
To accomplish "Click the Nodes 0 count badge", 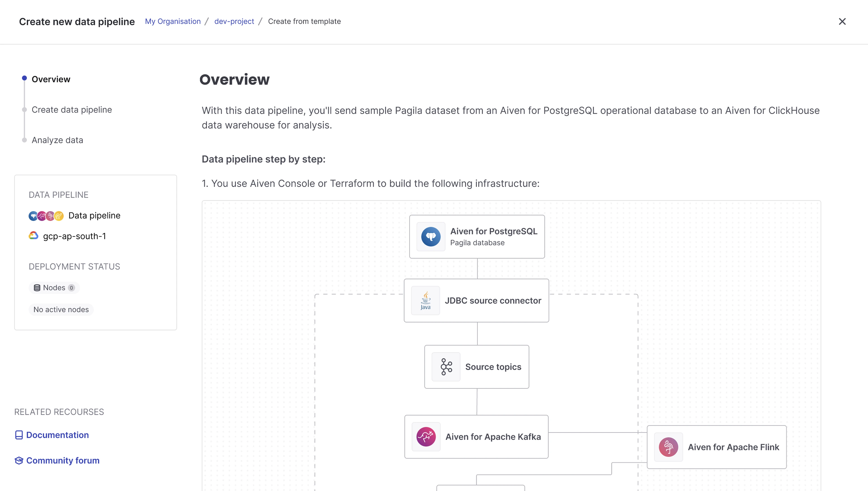I will 71,288.
